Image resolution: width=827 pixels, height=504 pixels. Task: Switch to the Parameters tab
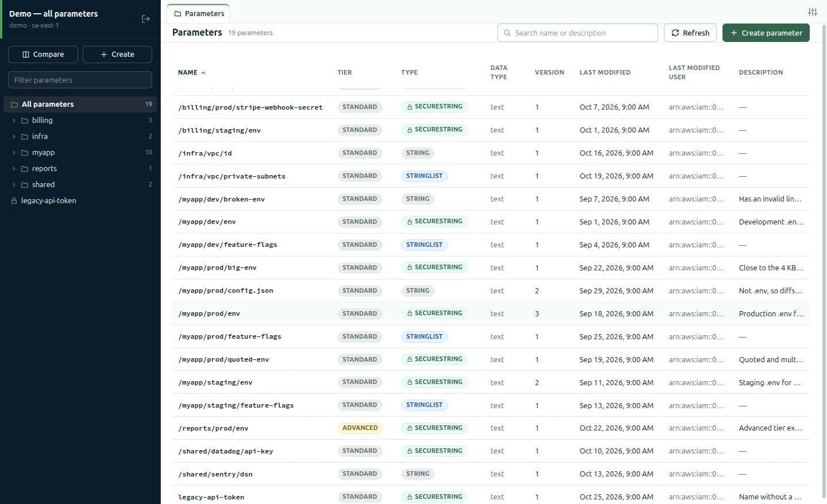[199, 13]
